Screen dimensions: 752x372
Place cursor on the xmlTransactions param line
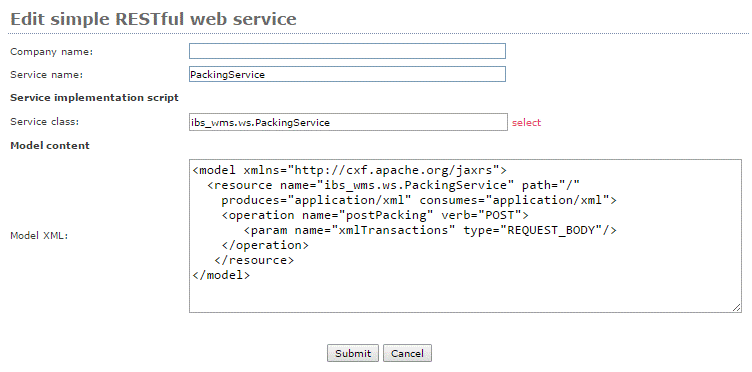pyautogui.click(x=430, y=230)
